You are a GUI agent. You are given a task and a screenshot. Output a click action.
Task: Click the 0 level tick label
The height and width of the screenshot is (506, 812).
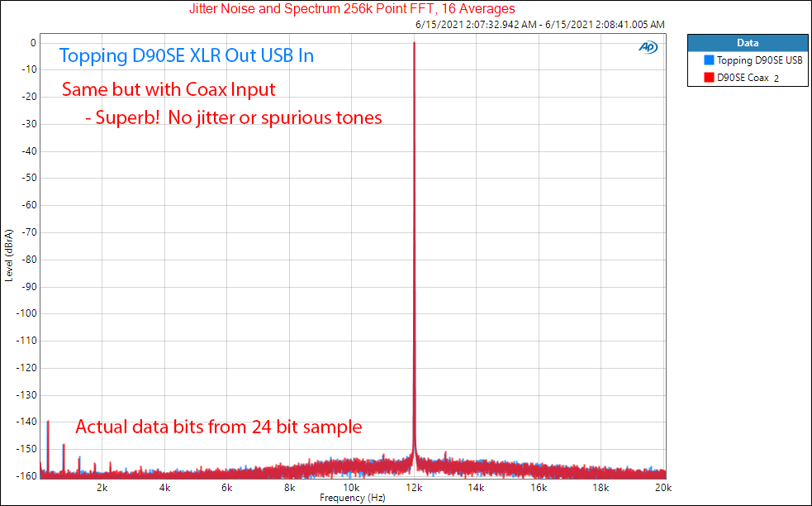tap(33, 43)
